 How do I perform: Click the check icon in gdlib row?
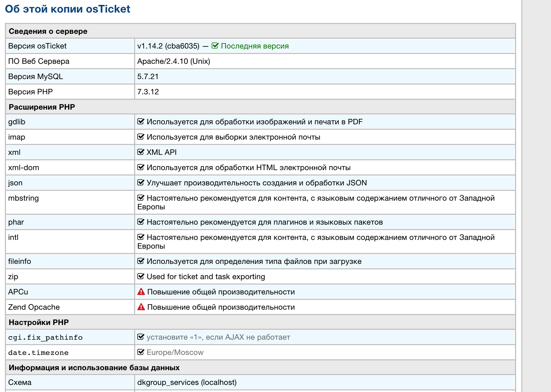[141, 122]
